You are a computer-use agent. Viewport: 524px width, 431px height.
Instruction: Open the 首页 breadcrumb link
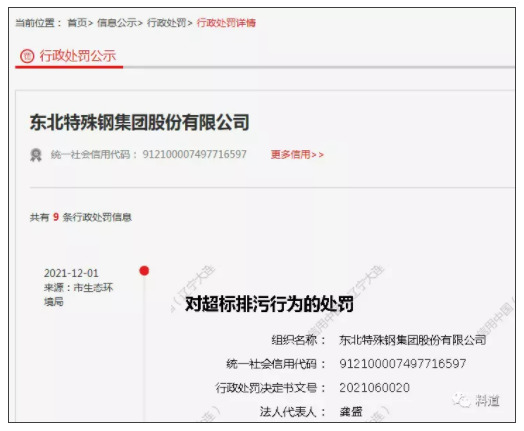click(x=77, y=23)
